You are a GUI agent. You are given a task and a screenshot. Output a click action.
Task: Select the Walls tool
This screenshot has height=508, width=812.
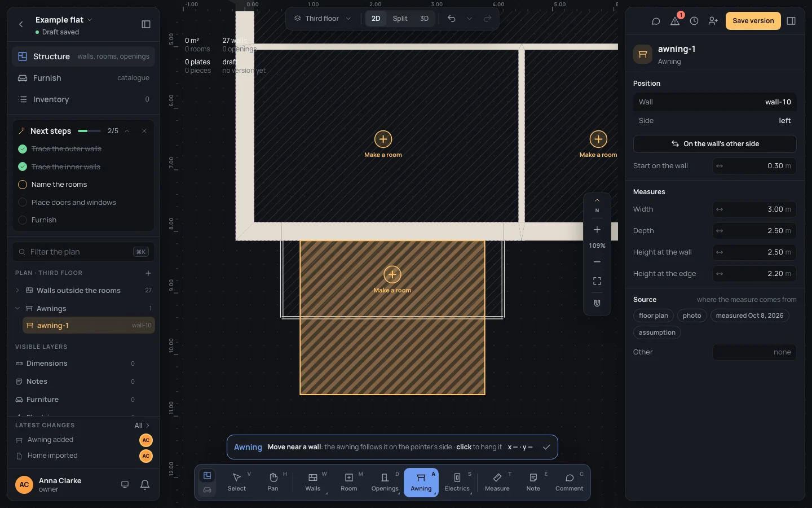pyautogui.click(x=313, y=482)
